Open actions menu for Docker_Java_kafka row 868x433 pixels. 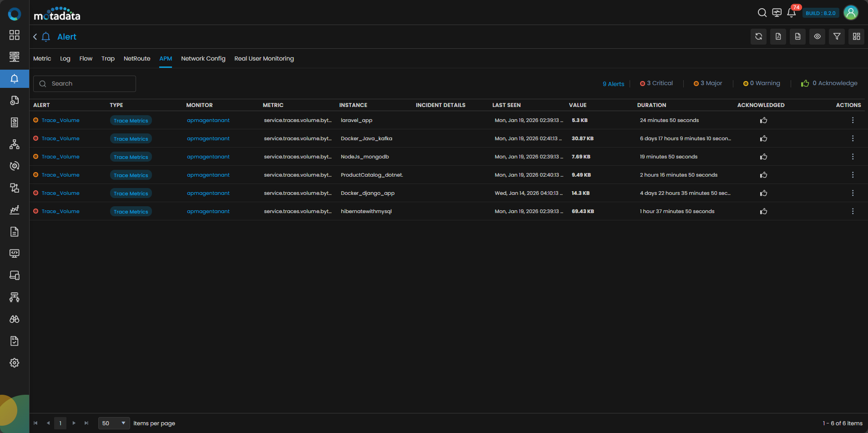click(x=853, y=138)
